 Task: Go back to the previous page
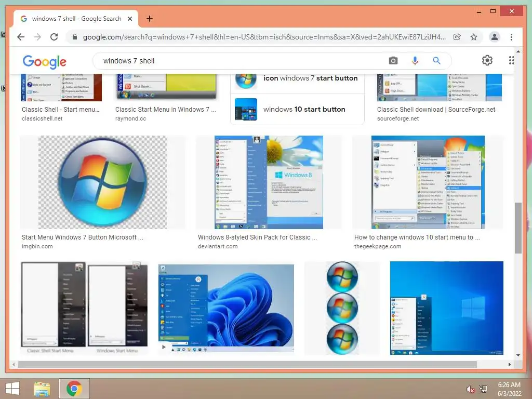21,37
